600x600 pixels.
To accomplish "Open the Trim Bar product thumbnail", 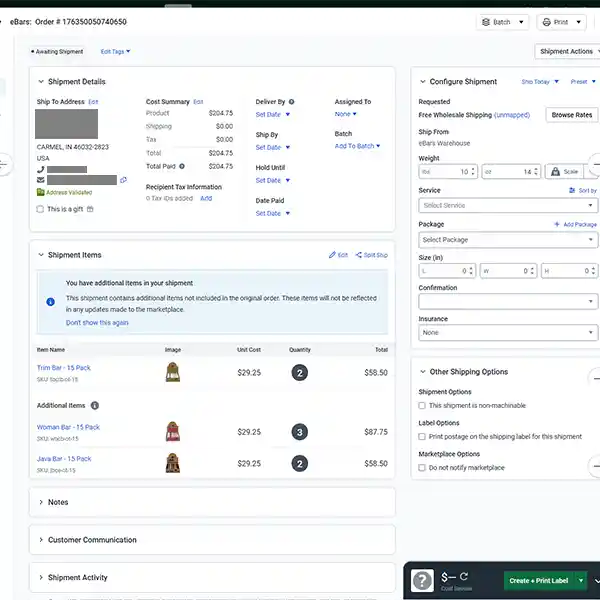I will point(173,372).
